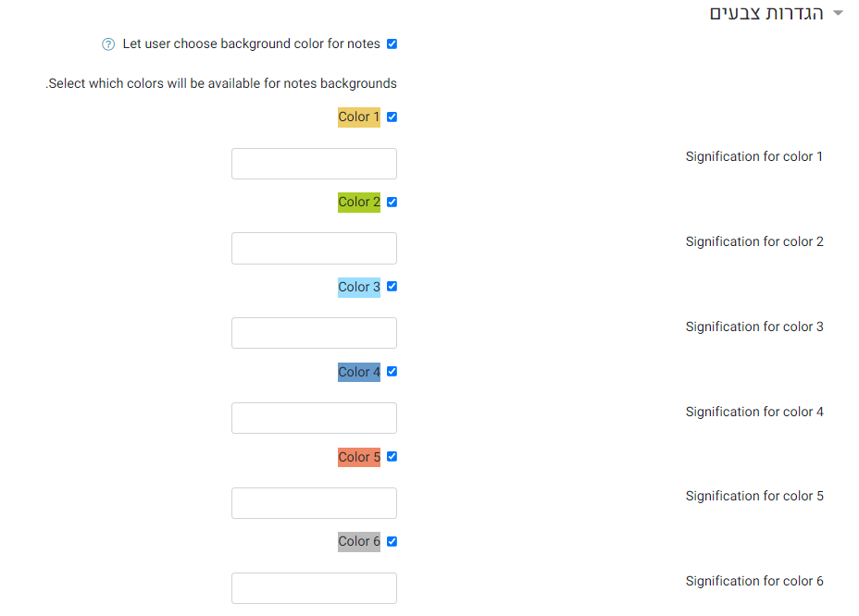Screen dimensions: 859x616
Task: Focus the Signification for color 1 field
Action: point(314,164)
